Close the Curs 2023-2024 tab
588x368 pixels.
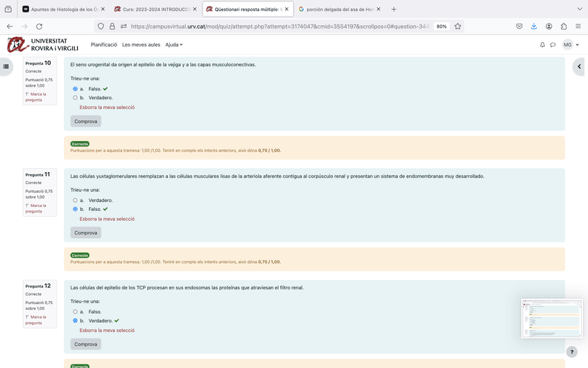(195, 9)
